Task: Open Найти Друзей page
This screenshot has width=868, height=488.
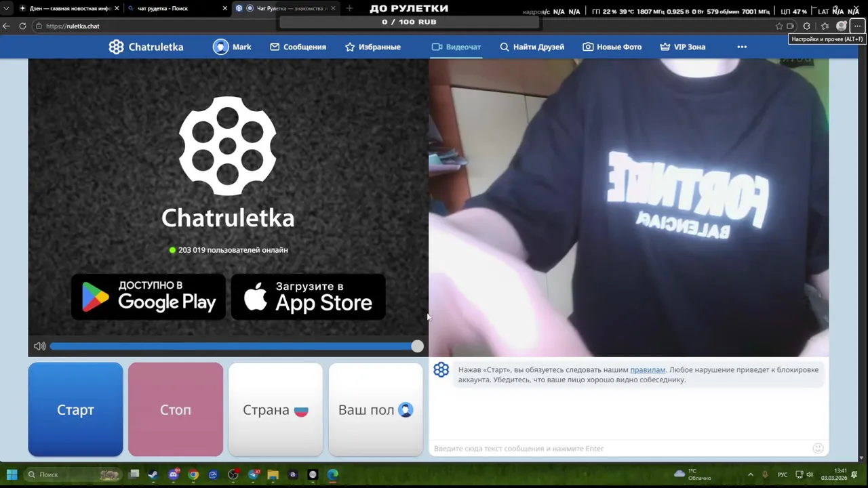Action: click(532, 47)
